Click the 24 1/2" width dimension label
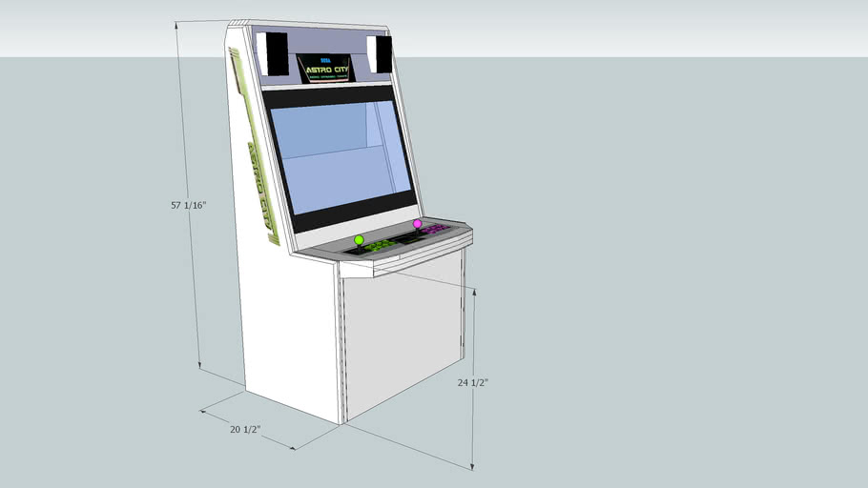Screen dimensions: 868x488 tap(472, 382)
